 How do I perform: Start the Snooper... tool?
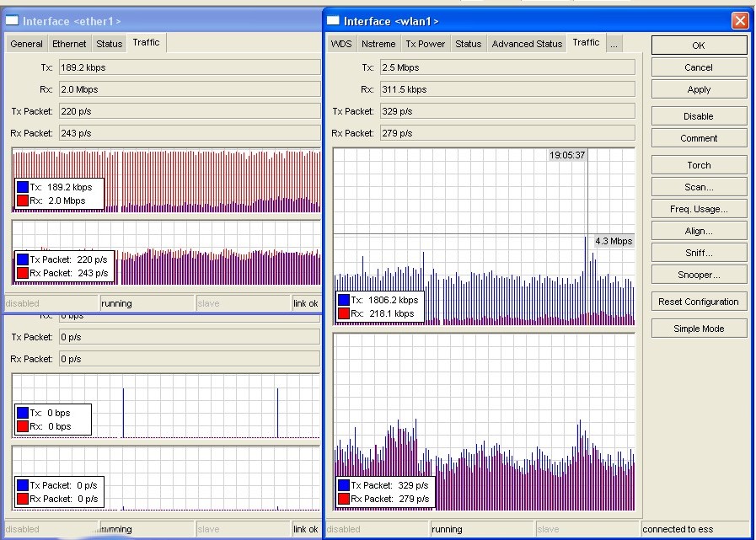[699, 275]
